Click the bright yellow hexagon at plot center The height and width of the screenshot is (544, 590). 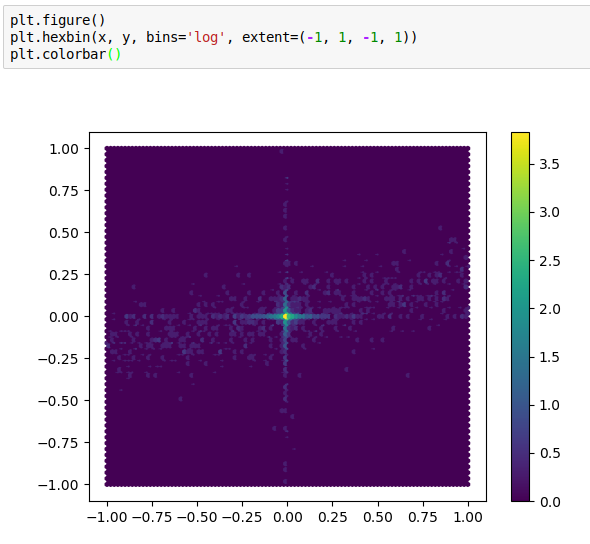(286, 316)
